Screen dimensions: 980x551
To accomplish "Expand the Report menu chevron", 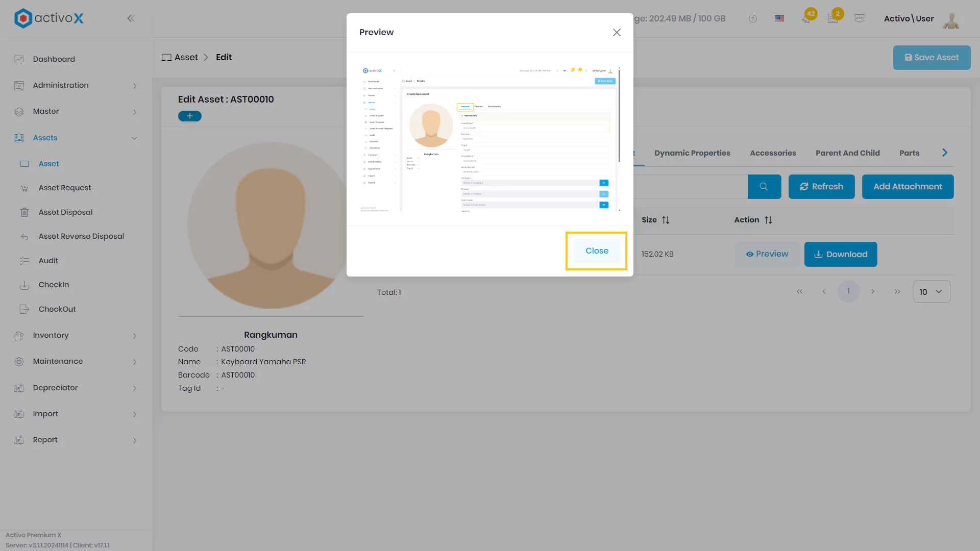I will [x=135, y=440].
